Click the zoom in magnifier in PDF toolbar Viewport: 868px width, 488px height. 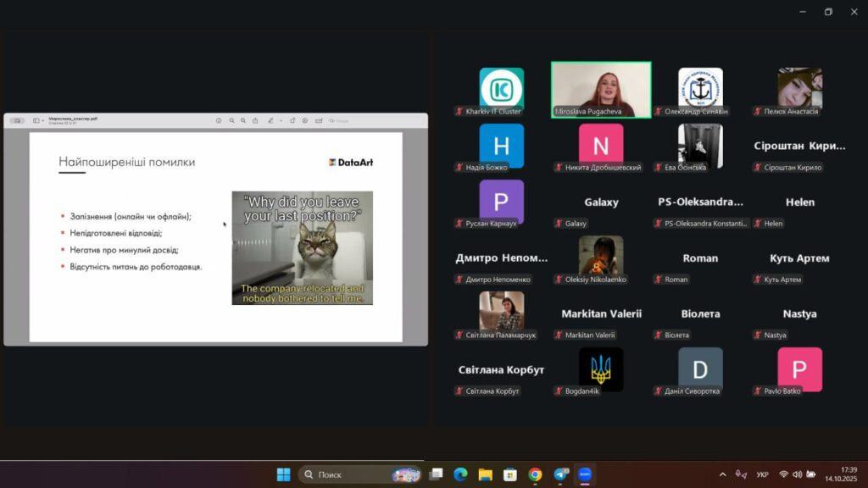point(243,120)
